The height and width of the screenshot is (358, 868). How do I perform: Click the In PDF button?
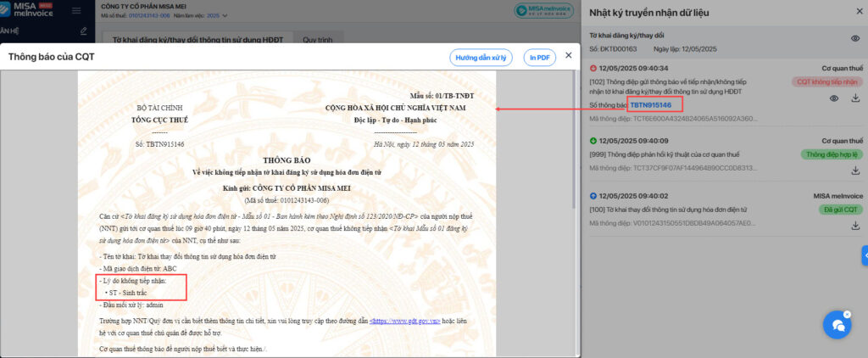539,57
